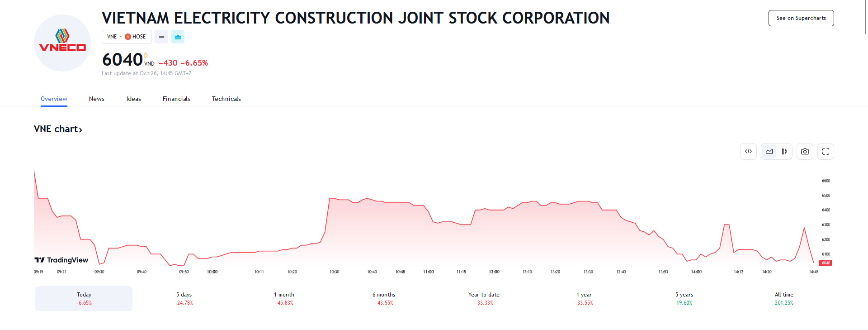
Task: Select the Today time range
Action: (84, 298)
